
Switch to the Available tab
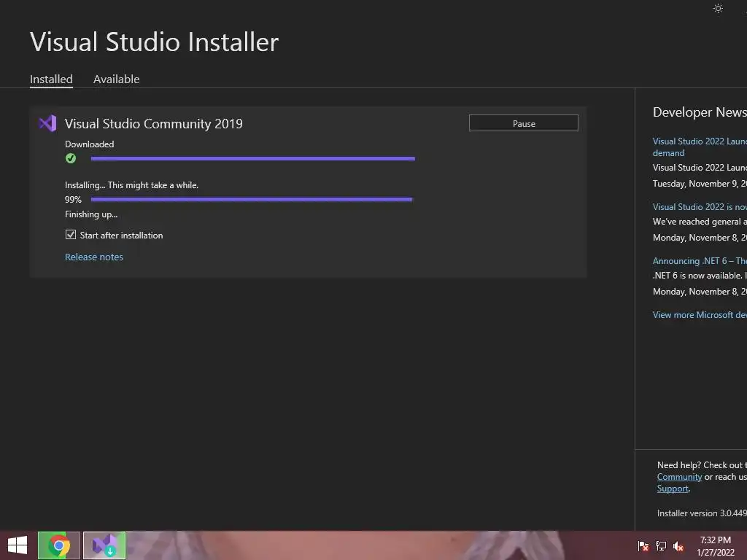(x=116, y=79)
